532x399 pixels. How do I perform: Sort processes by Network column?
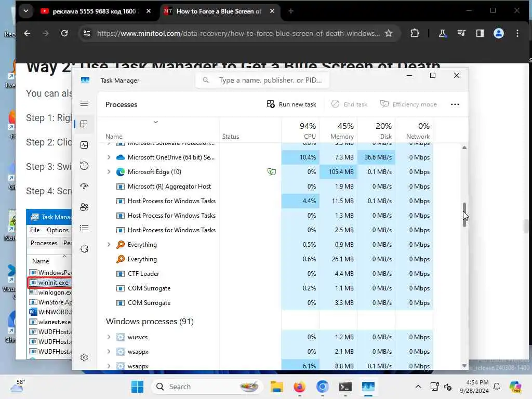pos(414,130)
